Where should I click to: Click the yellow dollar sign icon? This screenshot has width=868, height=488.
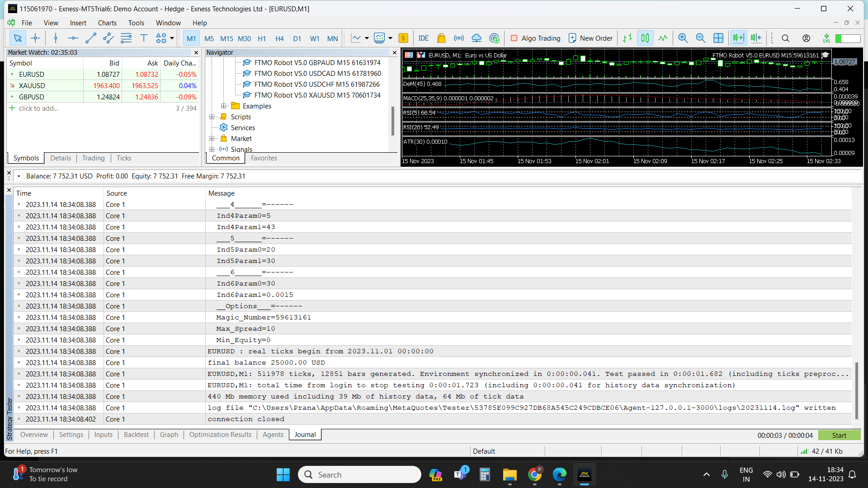(403, 38)
